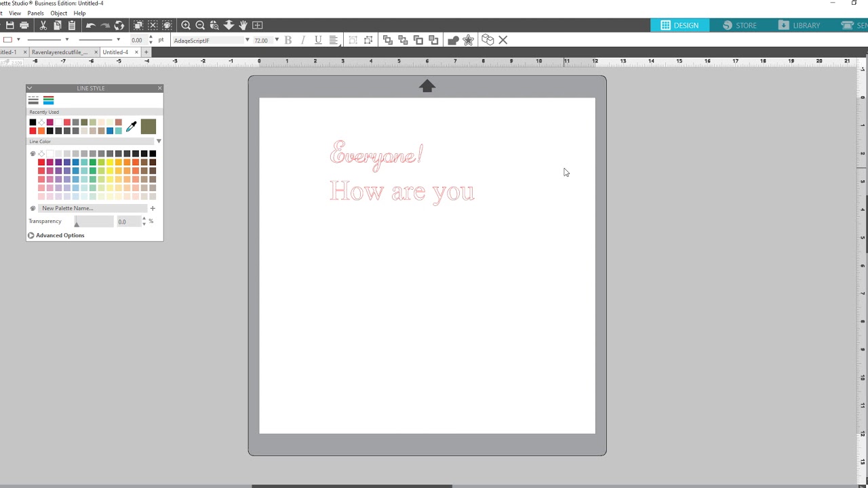The image size is (868, 488).
Task: Pick the eyedropper color picker tool
Action: 132,126
